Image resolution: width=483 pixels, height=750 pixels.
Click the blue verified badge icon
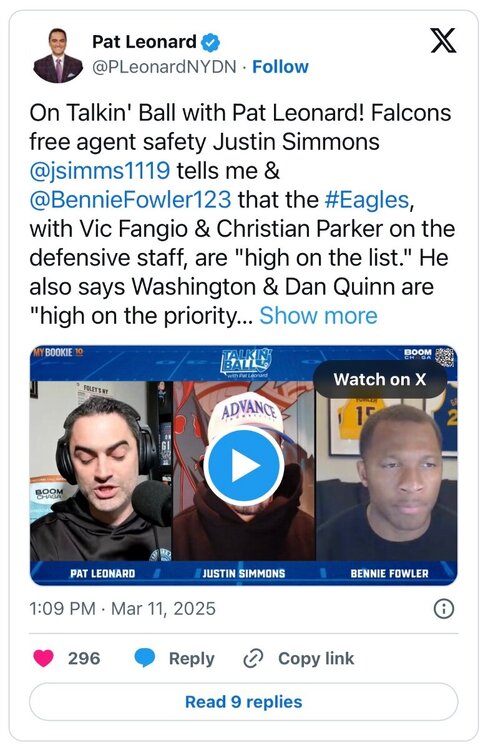210,42
